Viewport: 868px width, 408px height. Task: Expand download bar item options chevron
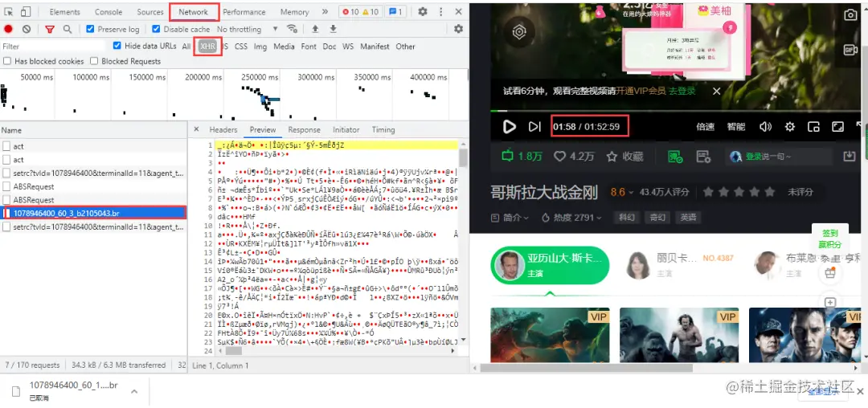click(x=134, y=391)
